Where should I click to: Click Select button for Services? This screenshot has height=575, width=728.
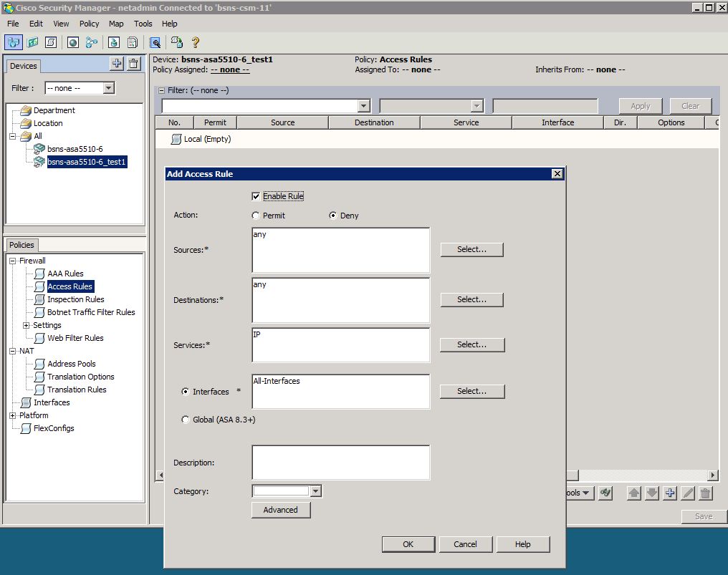coord(471,345)
